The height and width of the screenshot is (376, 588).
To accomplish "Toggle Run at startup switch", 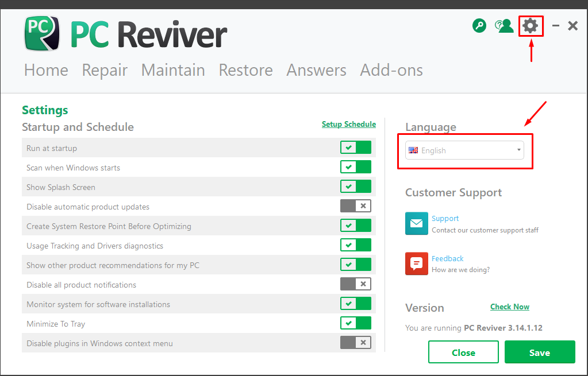I will tap(355, 148).
